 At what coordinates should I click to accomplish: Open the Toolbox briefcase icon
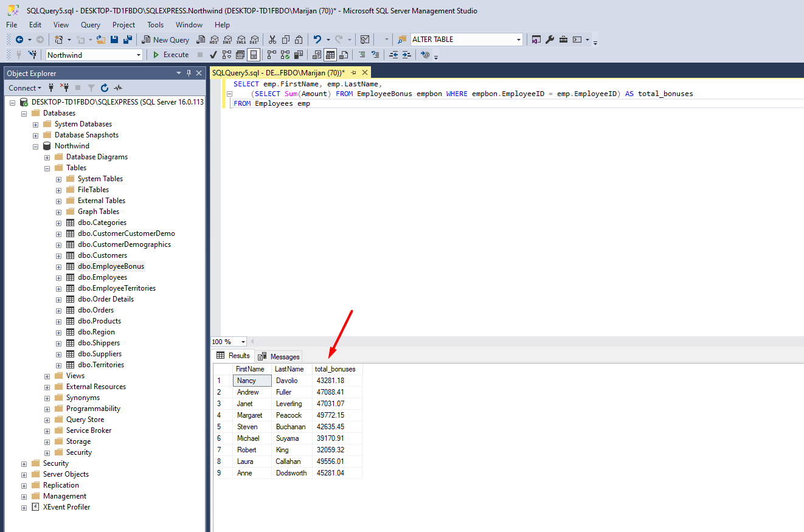click(563, 40)
